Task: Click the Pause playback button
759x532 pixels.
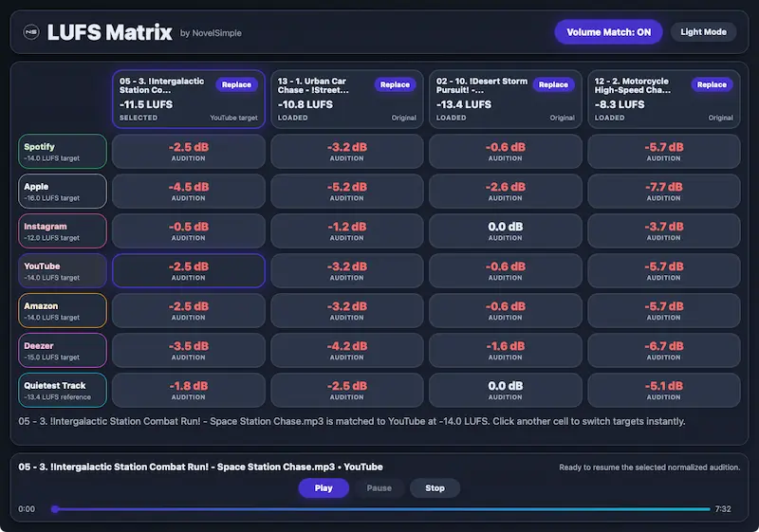Action: click(379, 488)
